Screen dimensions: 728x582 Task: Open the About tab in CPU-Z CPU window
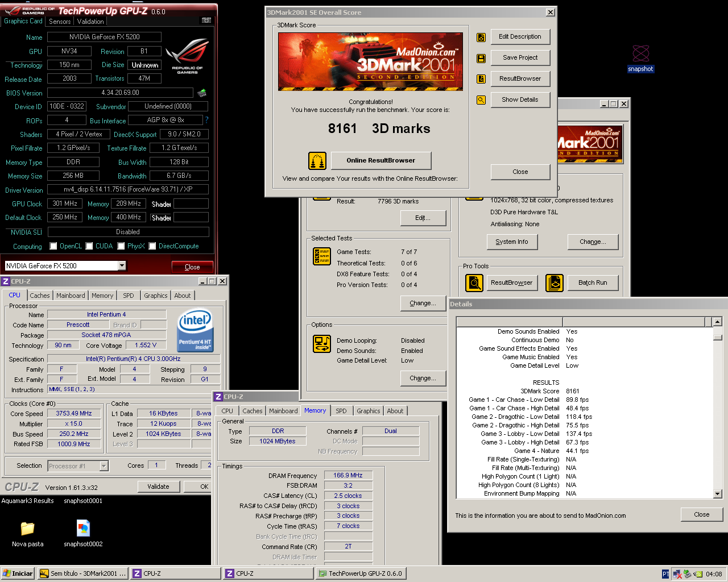tap(183, 296)
